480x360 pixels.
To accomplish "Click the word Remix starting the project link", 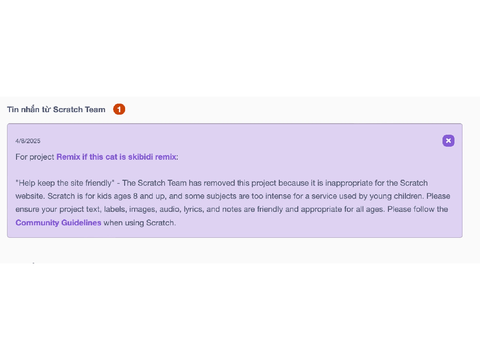I will pyautogui.click(x=68, y=157).
